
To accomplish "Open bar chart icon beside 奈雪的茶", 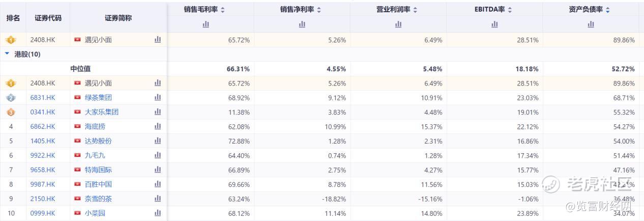I will (158, 199).
